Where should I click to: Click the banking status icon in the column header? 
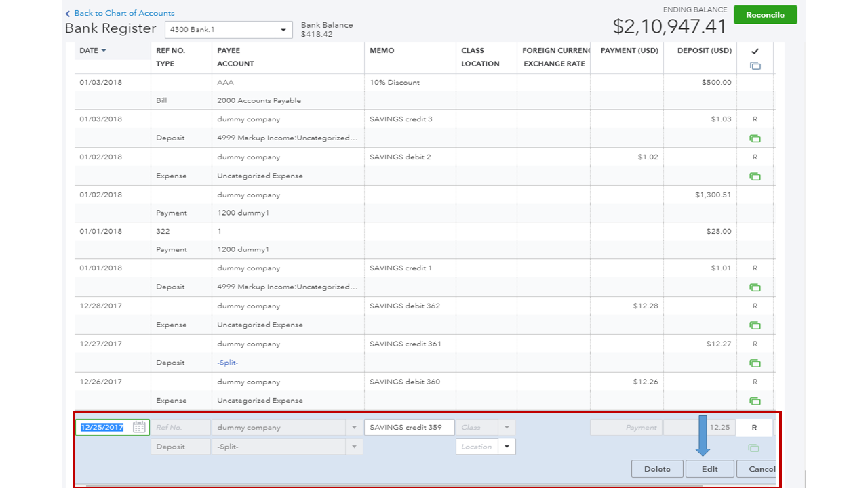(x=755, y=66)
